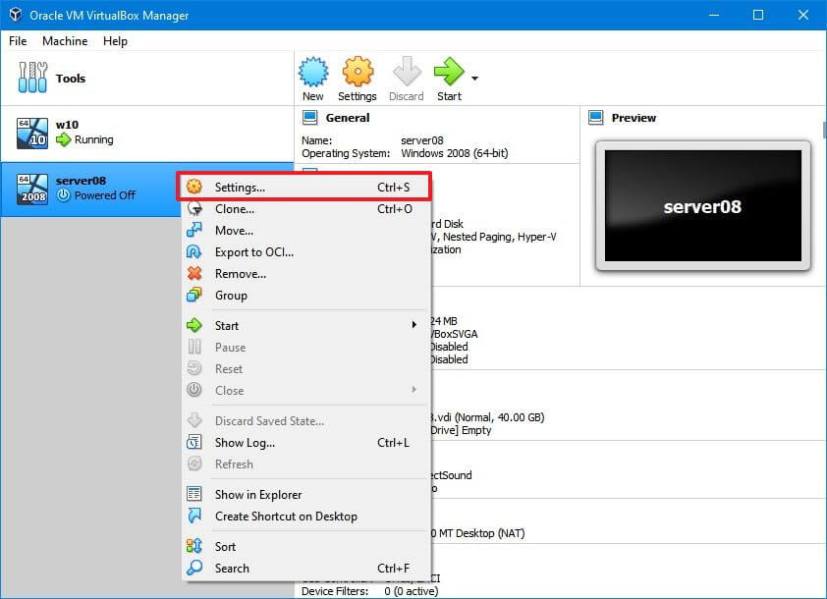
Task: Open the Machine menu
Action: tap(64, 41)
